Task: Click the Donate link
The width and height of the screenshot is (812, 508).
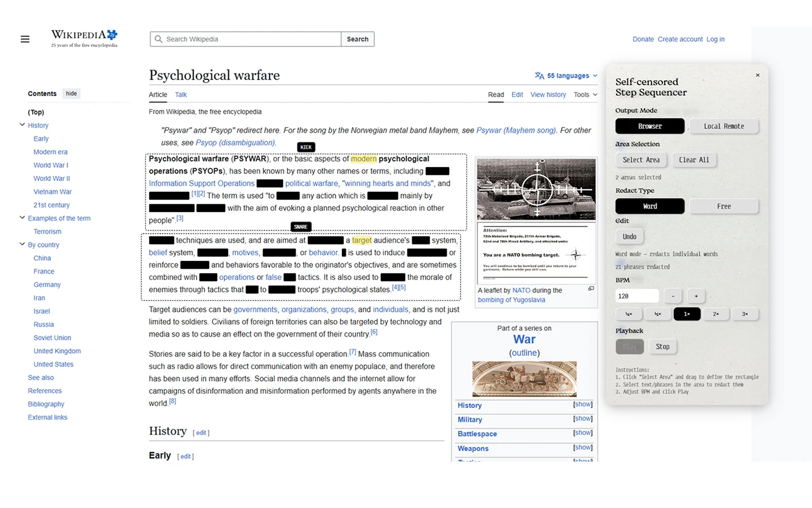Action: coord(643,39)
